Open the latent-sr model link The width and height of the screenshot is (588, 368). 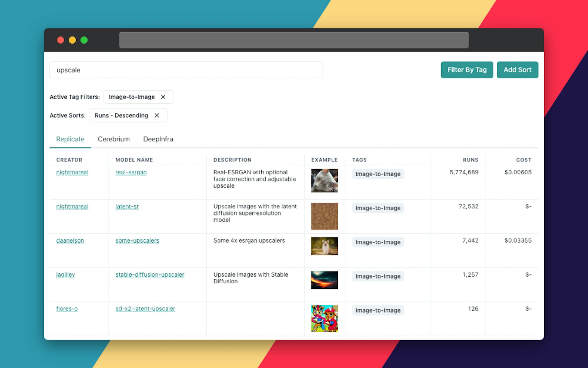point(127,206)
